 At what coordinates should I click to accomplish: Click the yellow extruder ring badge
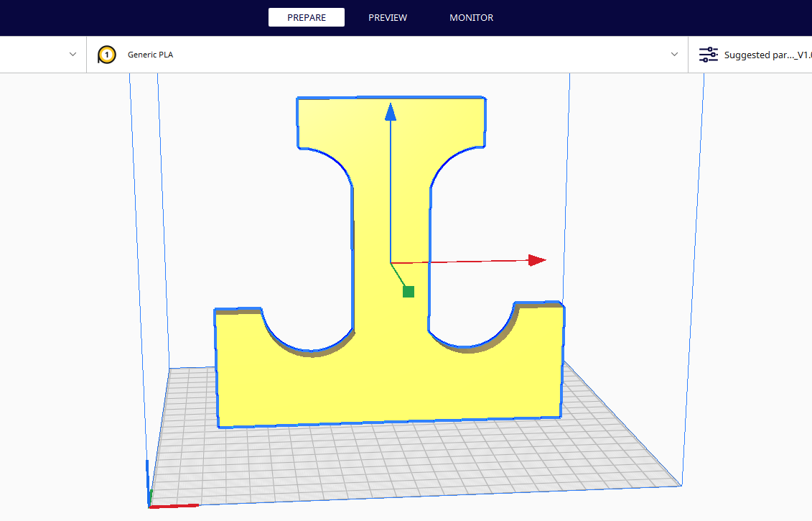[106, 54]
